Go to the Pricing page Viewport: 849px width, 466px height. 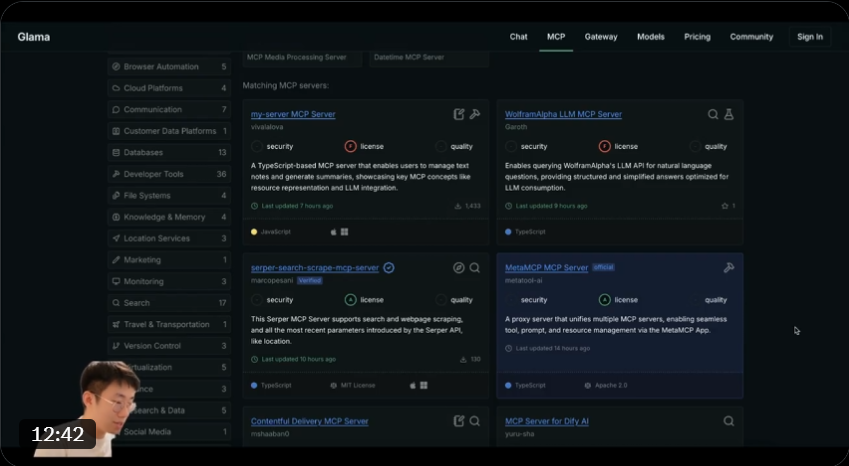[x=697, y=37]
